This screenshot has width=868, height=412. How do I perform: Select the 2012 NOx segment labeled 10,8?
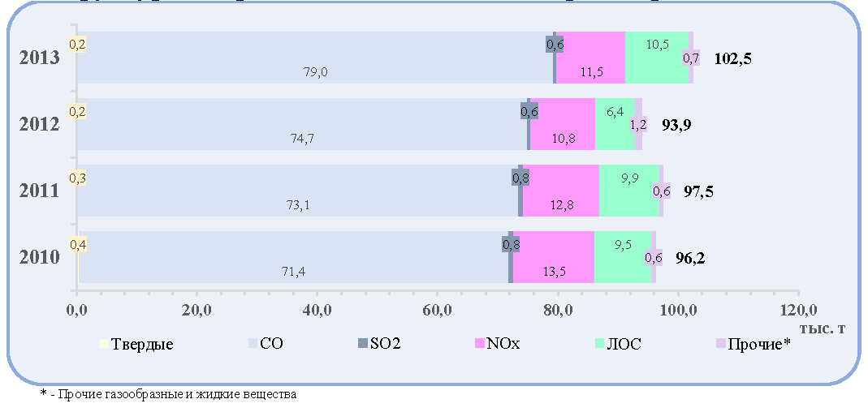pyautogui.click(x=563, y=124)
